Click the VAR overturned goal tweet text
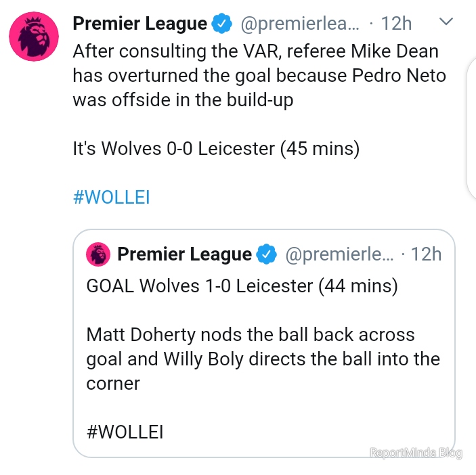Image resolution: width=476 pixels, height=475 pixels. click(x=259, y=76)
